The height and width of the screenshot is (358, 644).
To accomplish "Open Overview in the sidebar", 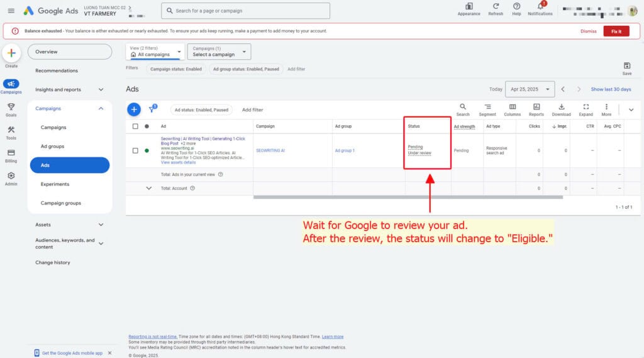I will 70,52.
